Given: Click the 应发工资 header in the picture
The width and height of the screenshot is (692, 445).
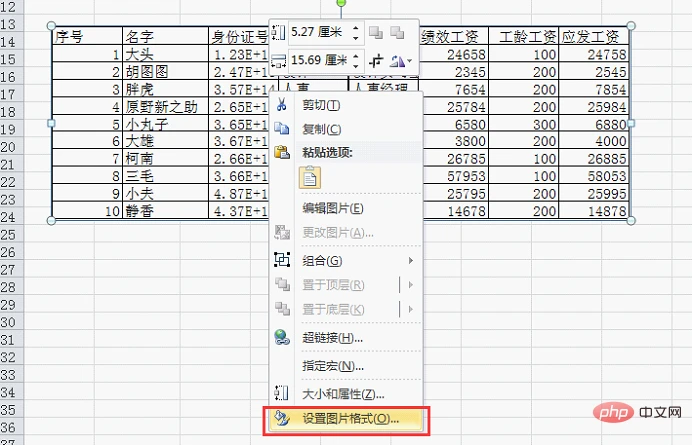Looking at the screenshot, I should click(590, 37).
